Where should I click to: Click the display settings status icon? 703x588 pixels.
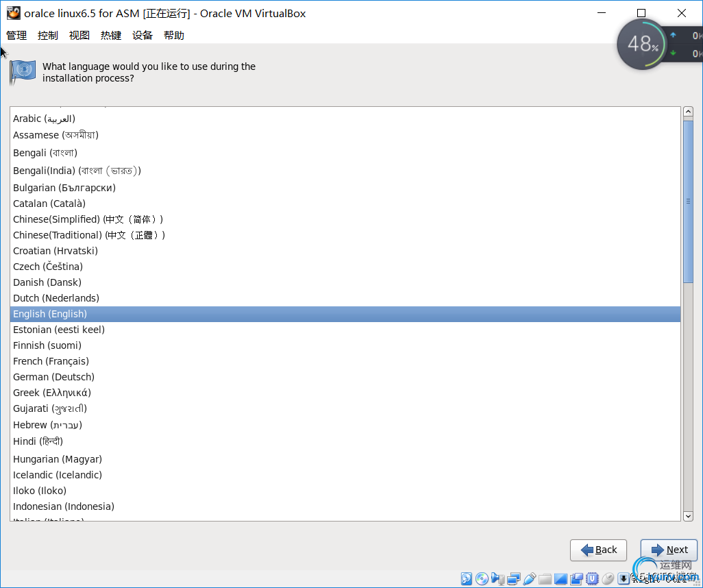[561, 579]
